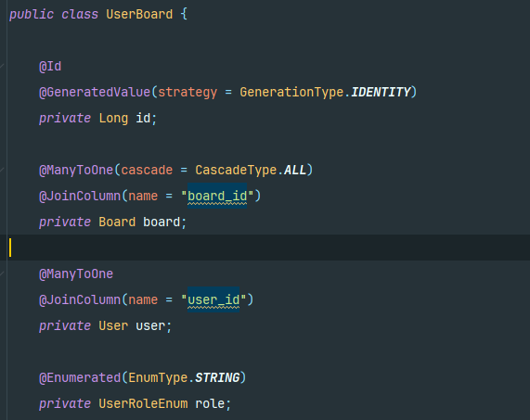Click the highlighted user_id string
Viewport: 530px width, 420px height.
click(213, 299)
